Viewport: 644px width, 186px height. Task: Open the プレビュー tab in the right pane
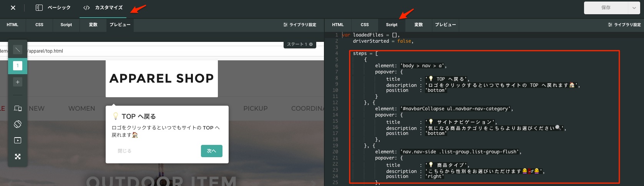point(445,25)
